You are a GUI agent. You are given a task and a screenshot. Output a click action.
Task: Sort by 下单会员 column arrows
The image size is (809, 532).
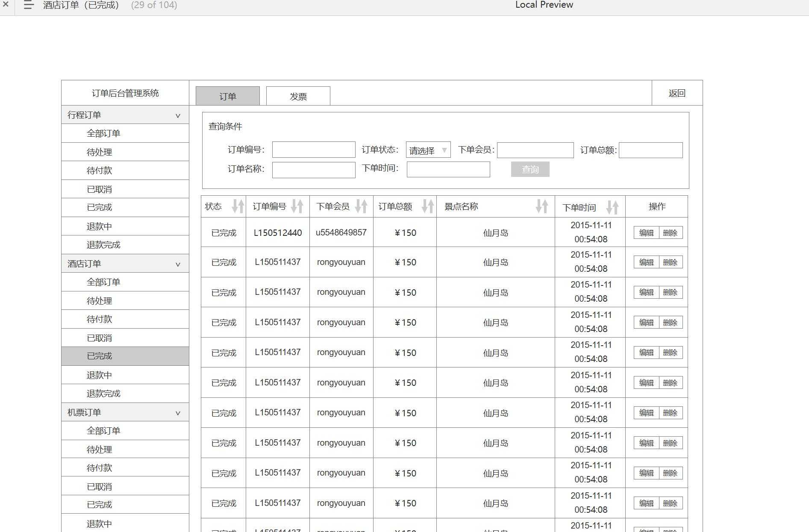coord(361,206)
